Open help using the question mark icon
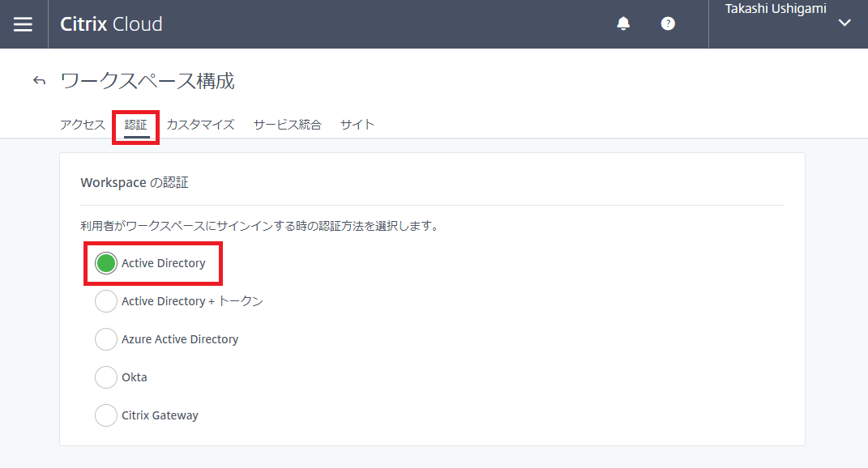 [668, 23]
